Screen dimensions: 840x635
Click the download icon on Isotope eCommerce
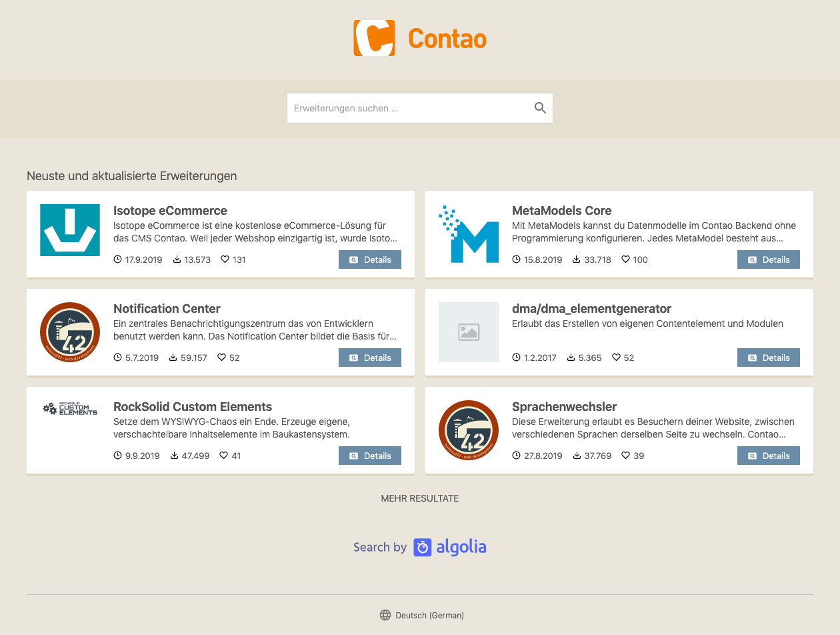(177, 259)
